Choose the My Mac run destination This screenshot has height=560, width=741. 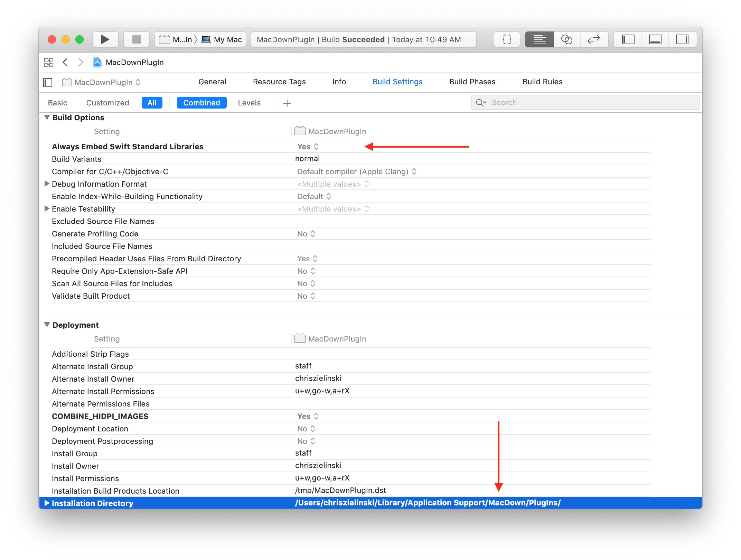point(222,39)
